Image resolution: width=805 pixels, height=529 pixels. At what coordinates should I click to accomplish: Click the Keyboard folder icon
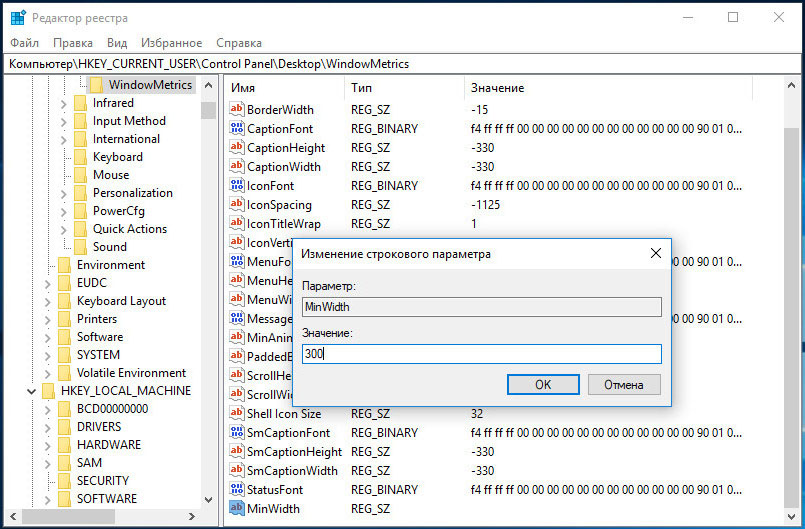point(80,157)
